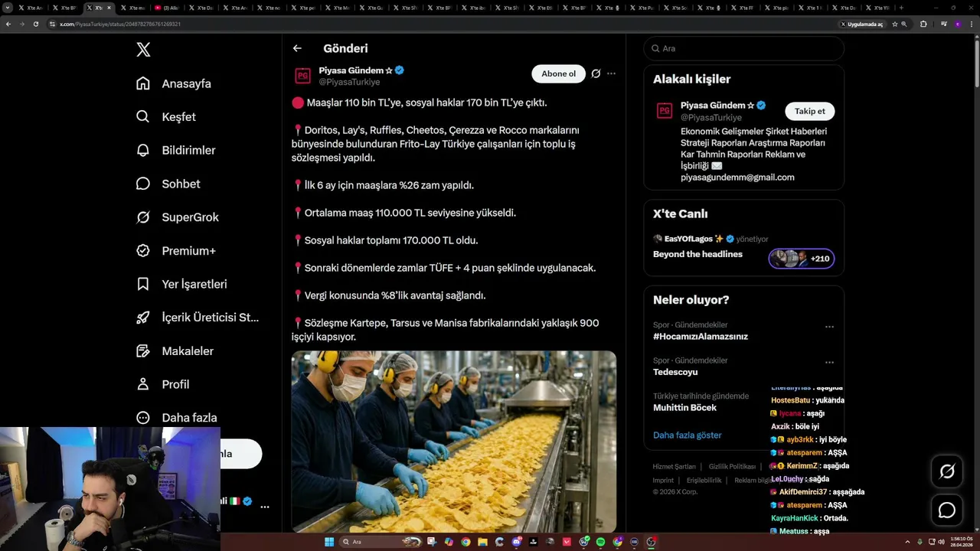Click the volume icon in system tray
The height and width of the screenshot is (551, 980).
(x=941, y=542)
